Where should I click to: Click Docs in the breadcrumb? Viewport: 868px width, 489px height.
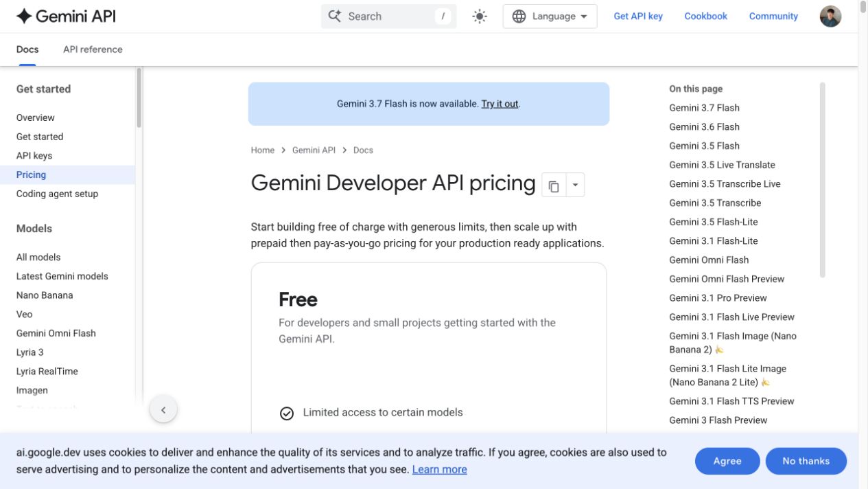click(x=363, y=150)
